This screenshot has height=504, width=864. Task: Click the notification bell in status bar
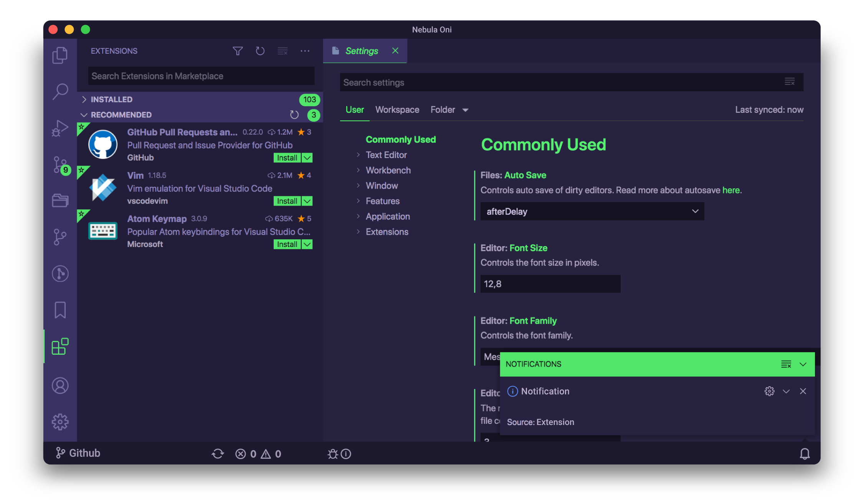coord(805,454)
